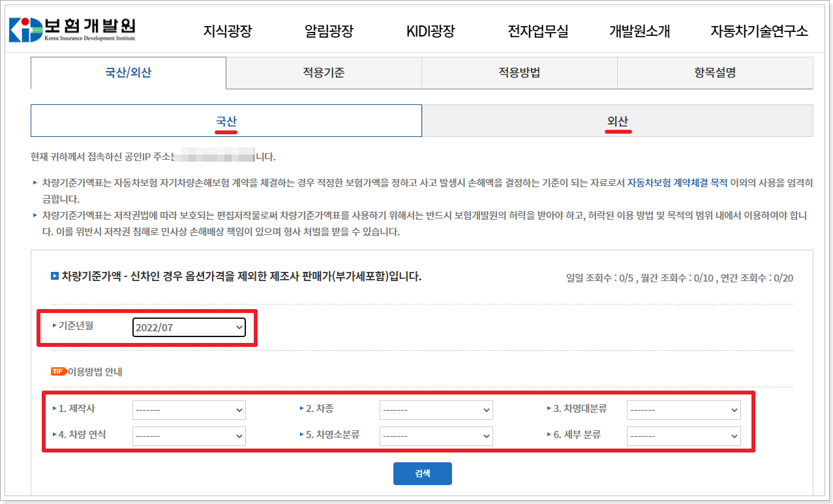Image resolution: width=833 pixels, height=504 pixels.
Task: Open the 전자업무실 menu
Action: pos(538,31)
